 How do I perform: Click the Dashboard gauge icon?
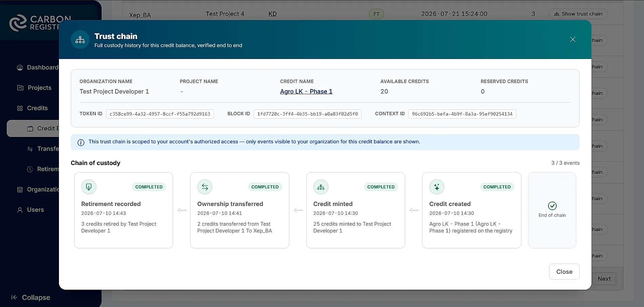20,67
